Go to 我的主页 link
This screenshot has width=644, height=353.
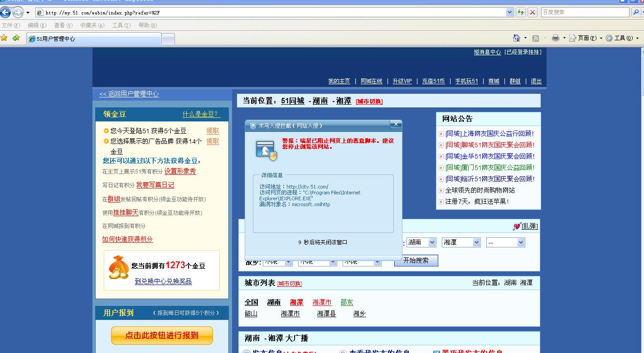coord(339,81)
